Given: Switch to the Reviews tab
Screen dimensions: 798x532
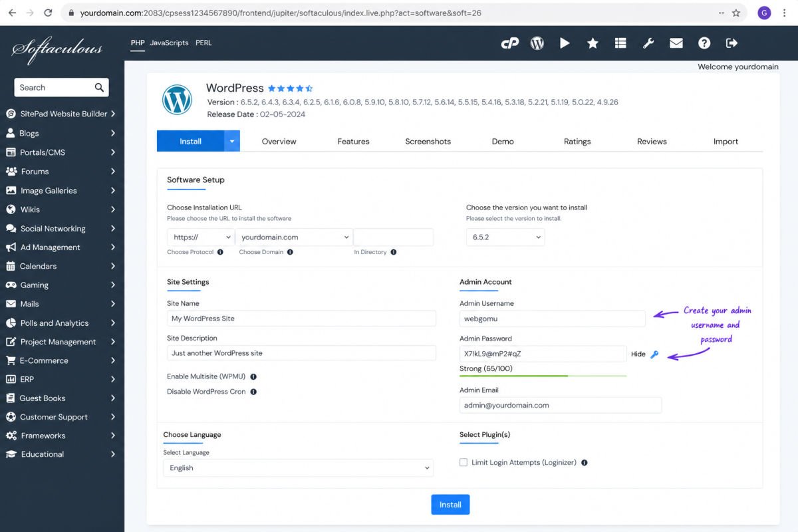Looking at the screenshot, I should pyautogui.click(x=652, y=142).
